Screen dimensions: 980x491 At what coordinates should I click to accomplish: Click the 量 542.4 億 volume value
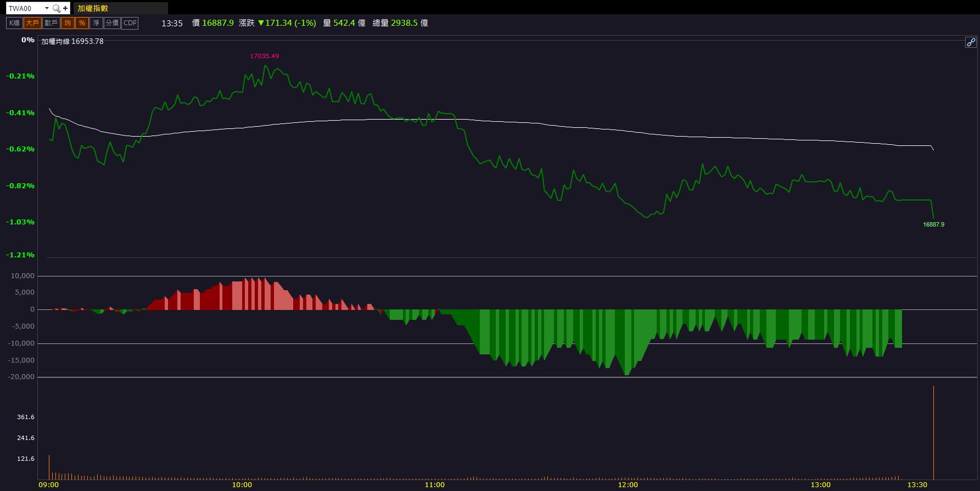[344, 23]
